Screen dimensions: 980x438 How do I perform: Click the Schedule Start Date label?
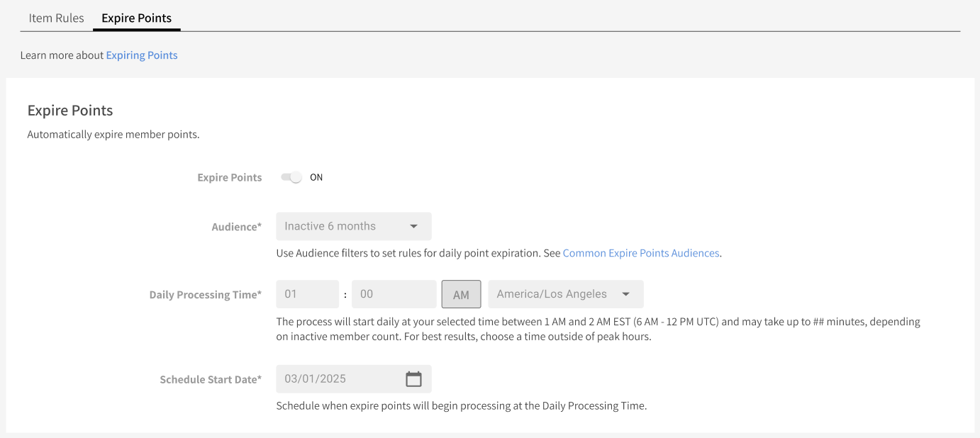pyautogui.click(x=211, y=380)
